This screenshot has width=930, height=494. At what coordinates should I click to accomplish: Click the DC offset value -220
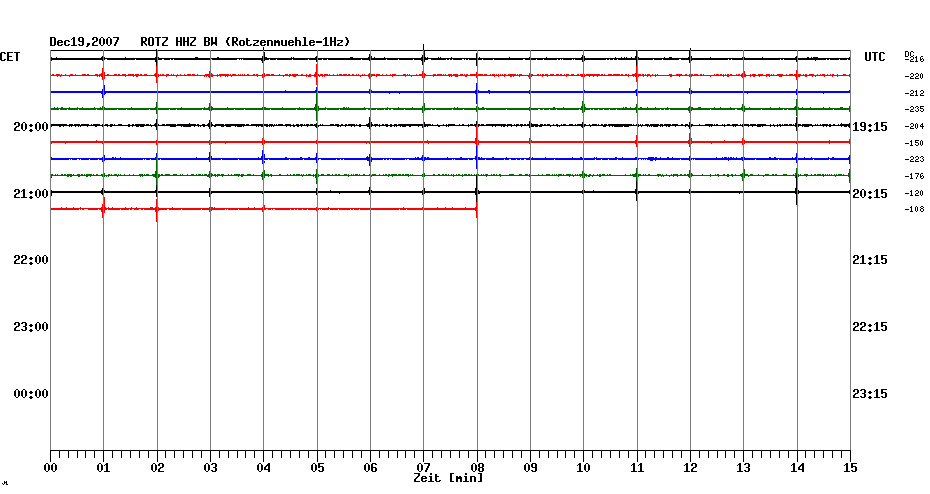(914, 77)
